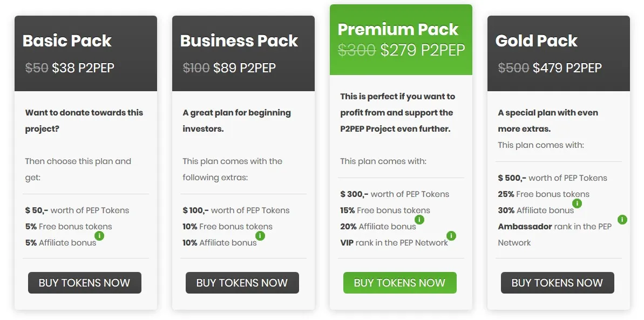Buy tokens for the Basic Pack
Screen dimensions: 644x320
[x=85, y=283]
